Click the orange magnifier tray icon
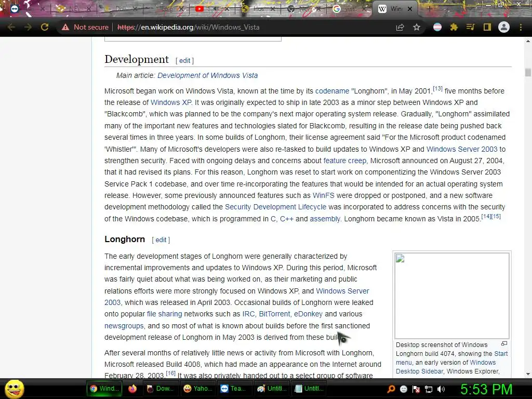 391,389
